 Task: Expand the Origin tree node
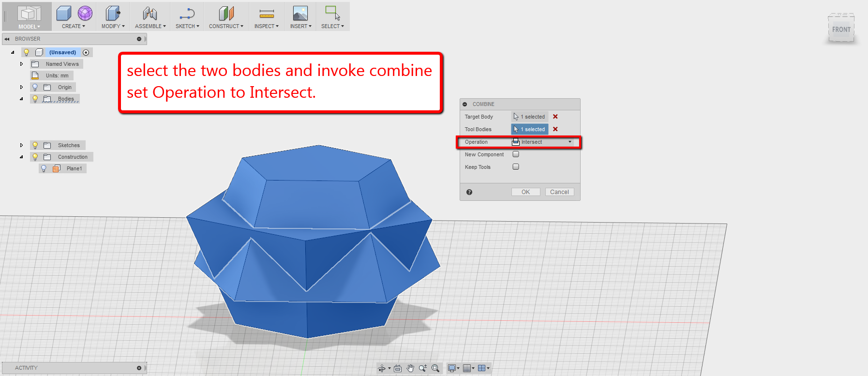pyautogui.click(x=21, y=87)
